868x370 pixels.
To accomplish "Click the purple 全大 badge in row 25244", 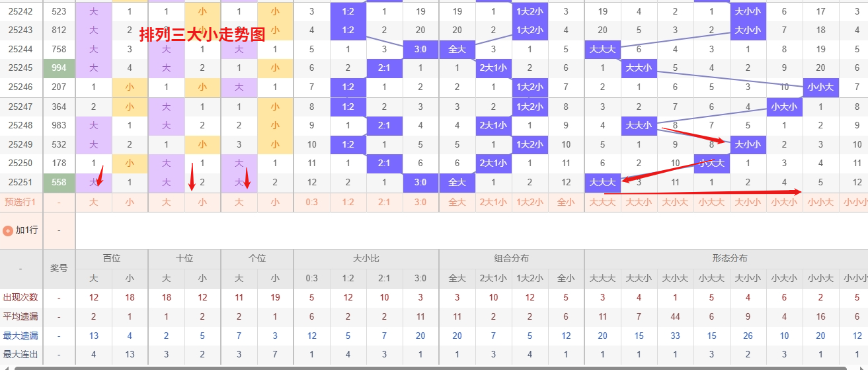I will pyautogui.click(x=457, y=48).
